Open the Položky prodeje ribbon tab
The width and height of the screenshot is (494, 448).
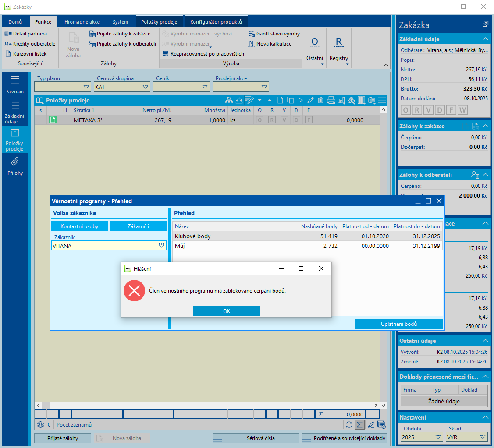(x=159, y=22)
